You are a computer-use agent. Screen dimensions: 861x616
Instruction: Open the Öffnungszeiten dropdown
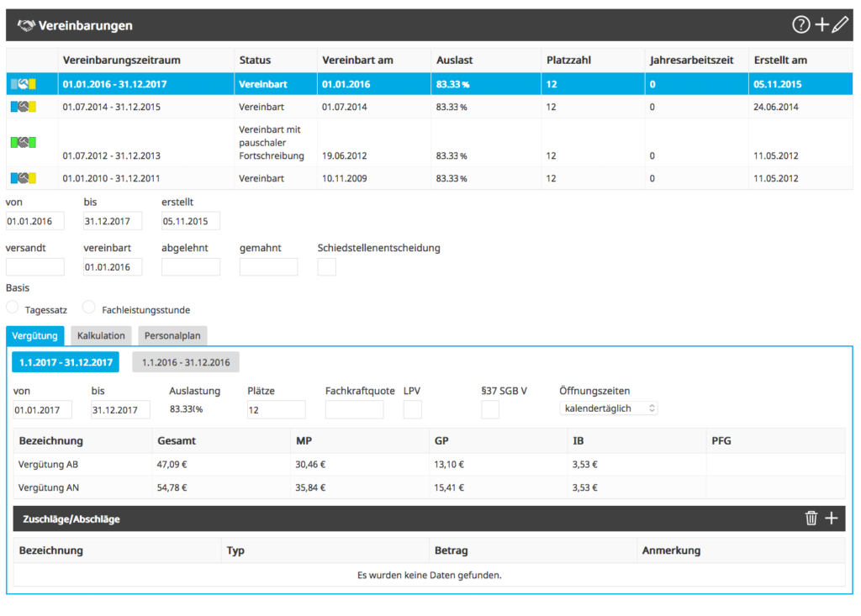(608, 408)
